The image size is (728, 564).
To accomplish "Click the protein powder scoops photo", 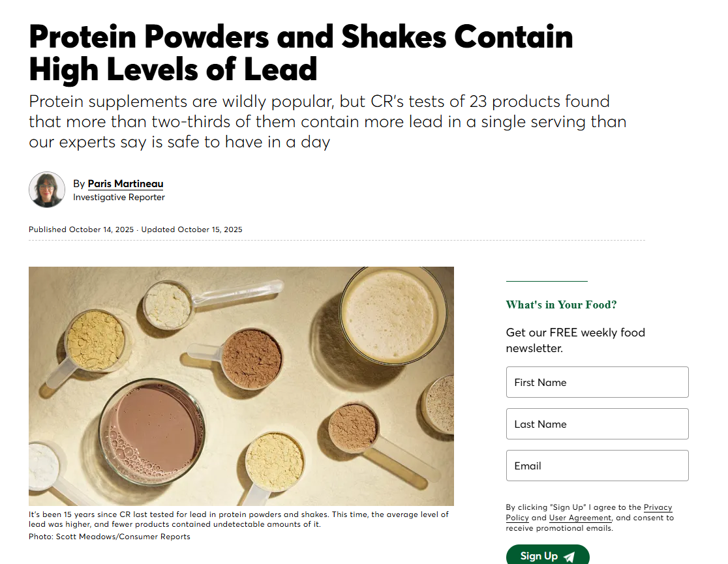I will click(x=241, y=386).
